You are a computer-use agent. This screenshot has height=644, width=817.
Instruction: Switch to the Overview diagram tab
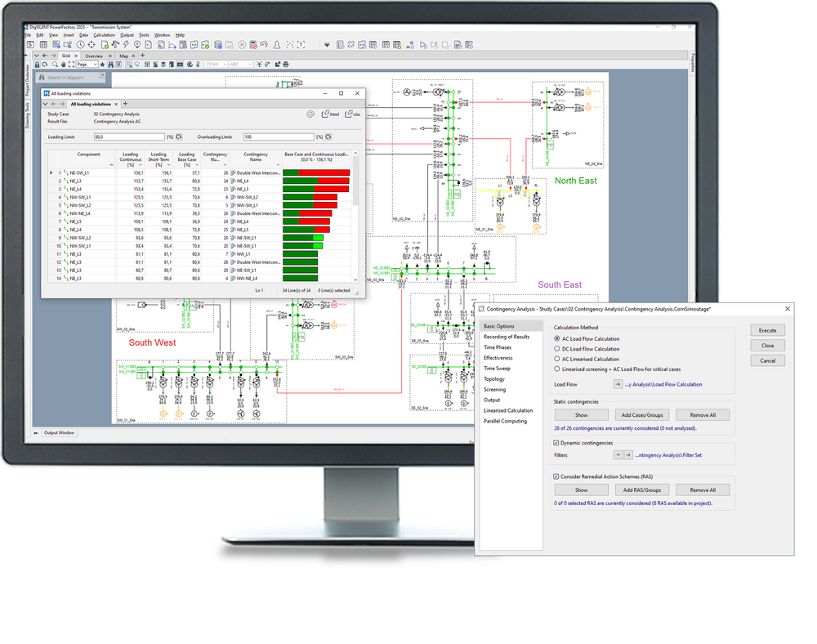click(94, 56)
